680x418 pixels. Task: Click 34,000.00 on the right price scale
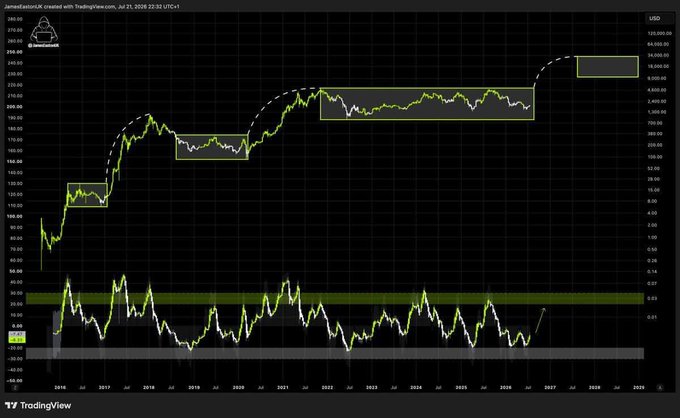pyautogui.click(x=658, y=56)
